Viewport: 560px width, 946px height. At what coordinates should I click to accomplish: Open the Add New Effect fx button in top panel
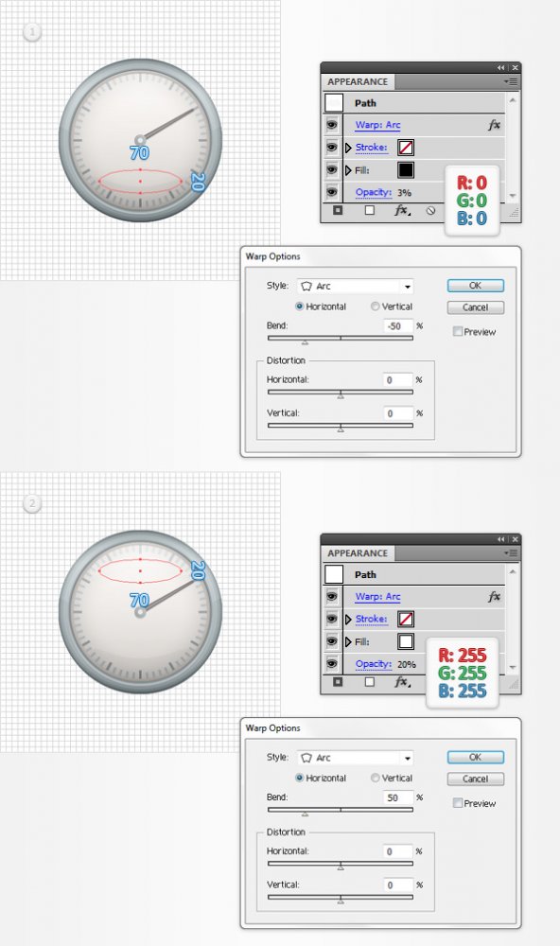[x=401, y=210]
